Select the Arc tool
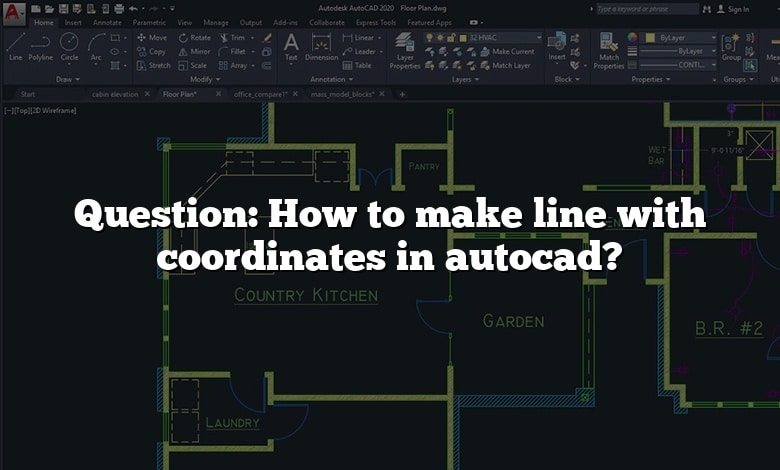This screenshot has height=470, width=780. (97, 47)
